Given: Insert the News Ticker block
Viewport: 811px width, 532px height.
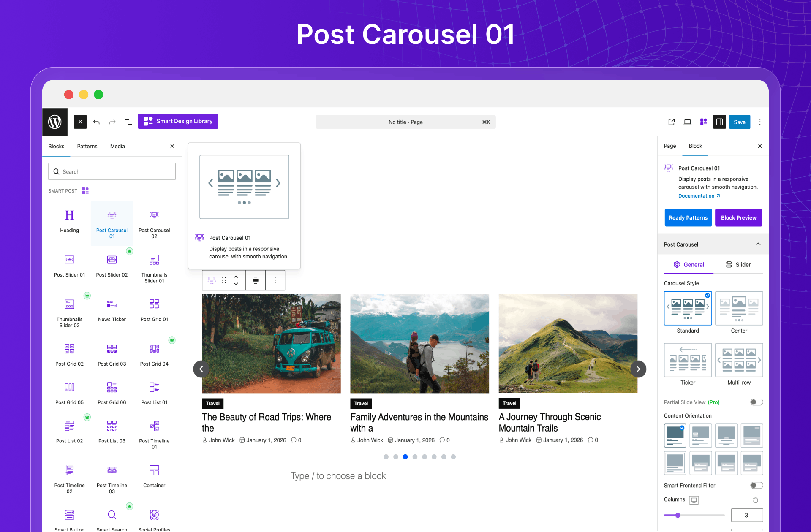Looking at the screenshot, I should coord(112,310).
